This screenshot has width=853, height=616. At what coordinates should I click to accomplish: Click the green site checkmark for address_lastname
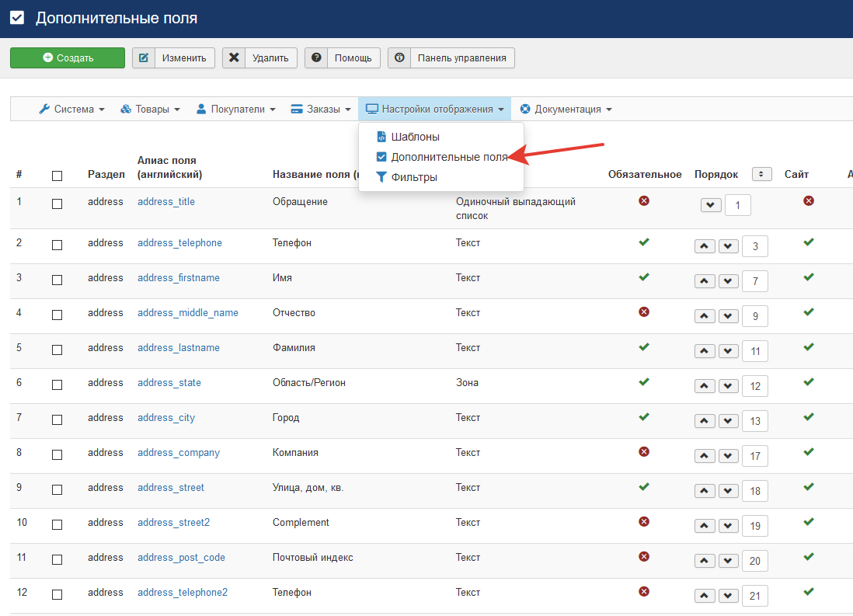click(x=808, y=347)
